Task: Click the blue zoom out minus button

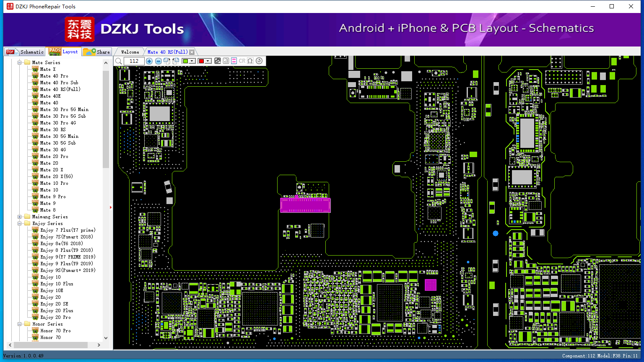Action: click(x=158, y=61)
